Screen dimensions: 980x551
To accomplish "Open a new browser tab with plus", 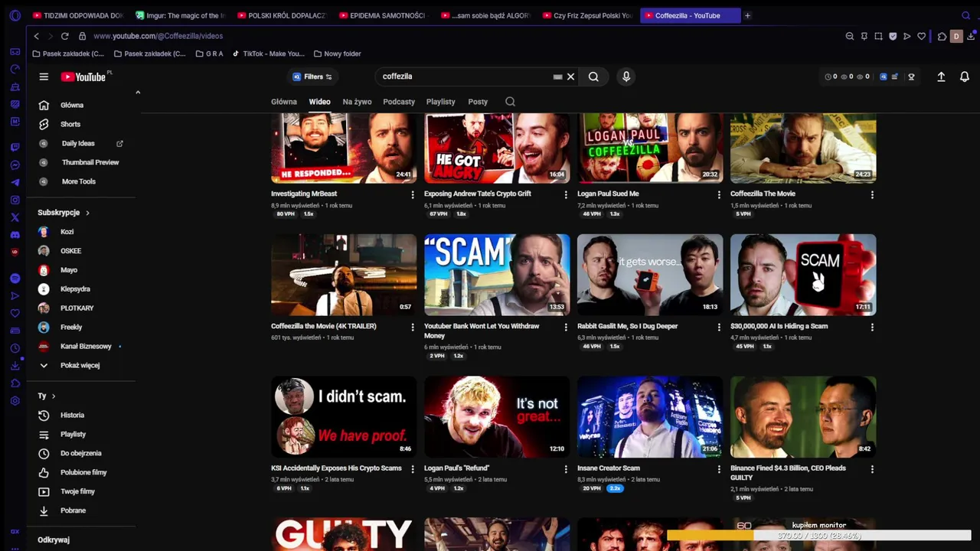I will 747,15.
